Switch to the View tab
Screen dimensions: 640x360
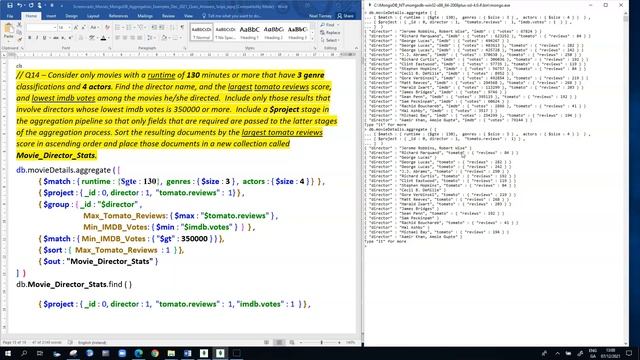point(188,16)
